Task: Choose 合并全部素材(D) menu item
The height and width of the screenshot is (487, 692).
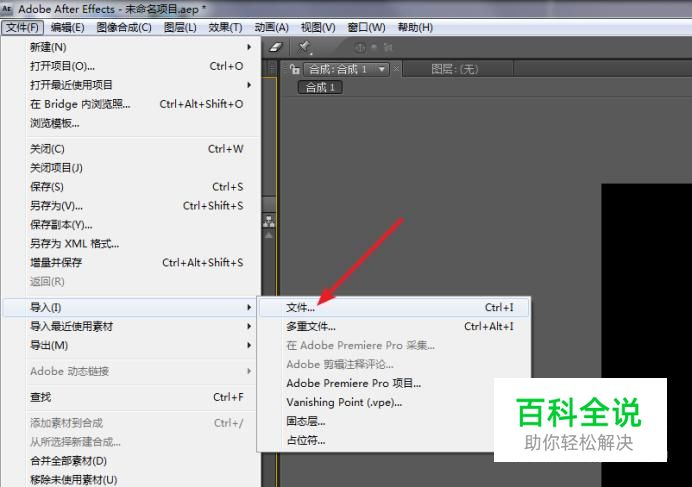Action: 131,461
